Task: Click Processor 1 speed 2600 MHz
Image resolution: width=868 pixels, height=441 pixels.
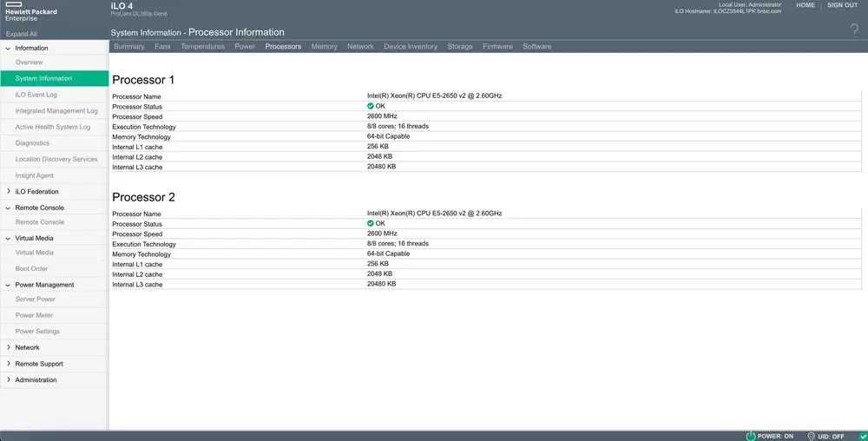Action: pos(382,116)
